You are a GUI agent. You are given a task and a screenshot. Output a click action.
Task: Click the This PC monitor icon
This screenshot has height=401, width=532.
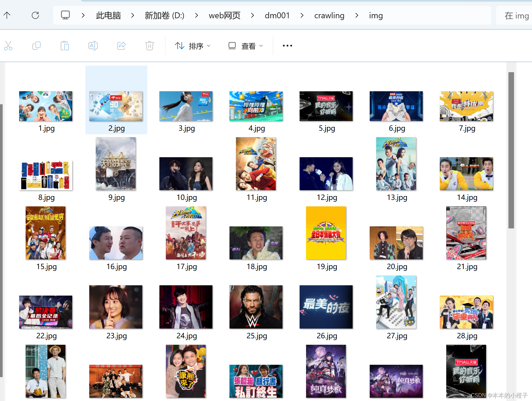click(65, 15)
